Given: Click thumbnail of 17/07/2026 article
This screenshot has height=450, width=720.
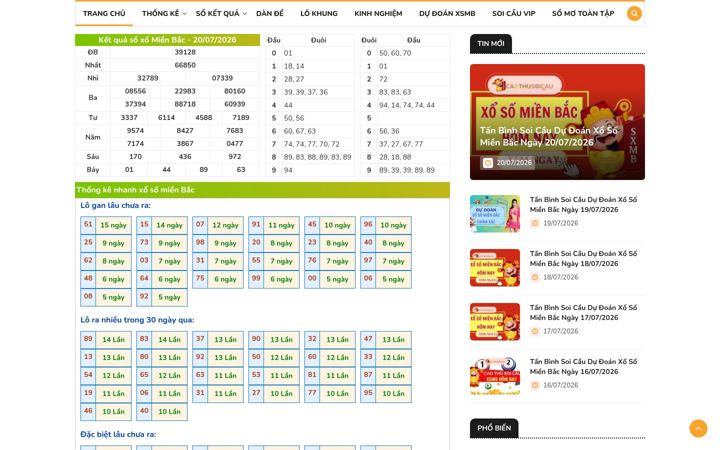Looking at the screenshot, I should pos(495,321).
